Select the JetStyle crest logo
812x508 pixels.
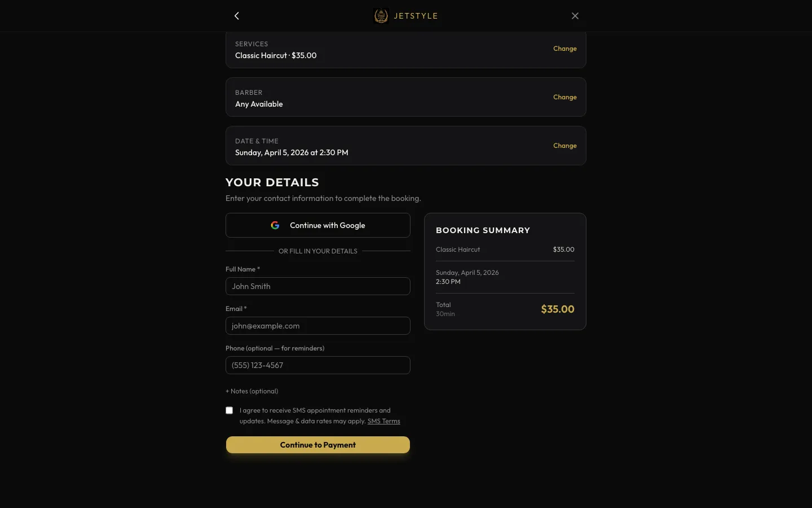tap(381, 16)
